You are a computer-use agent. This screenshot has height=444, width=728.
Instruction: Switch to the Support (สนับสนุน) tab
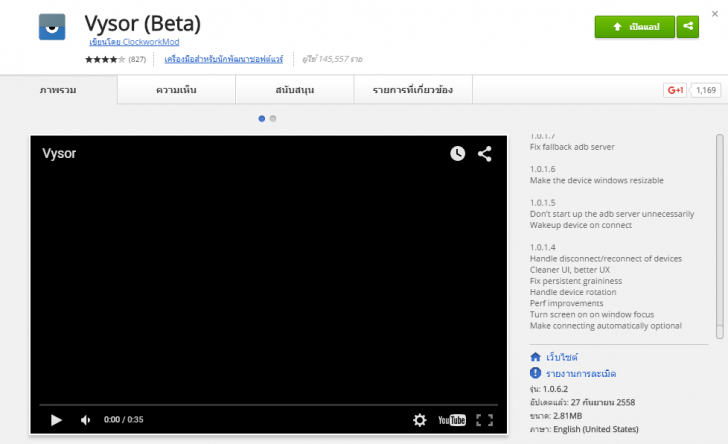(295, 90)
